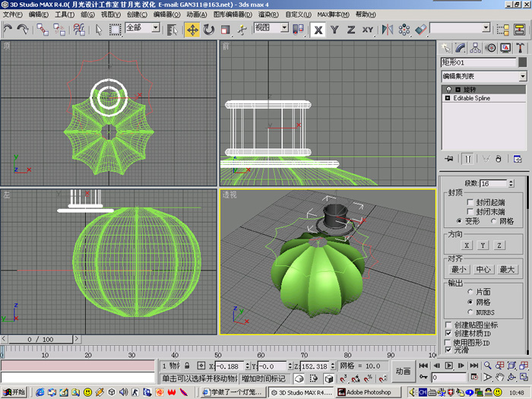Click the Pin Stack icon

449,159
